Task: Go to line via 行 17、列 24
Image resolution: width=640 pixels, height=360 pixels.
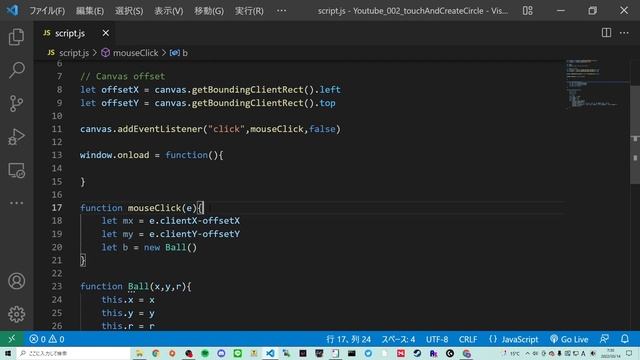Action: tap(348, 339)
